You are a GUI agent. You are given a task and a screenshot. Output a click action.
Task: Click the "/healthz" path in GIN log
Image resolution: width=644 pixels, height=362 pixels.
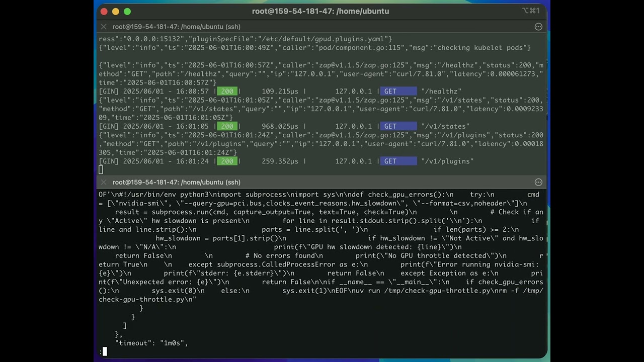tap(441, 92)
